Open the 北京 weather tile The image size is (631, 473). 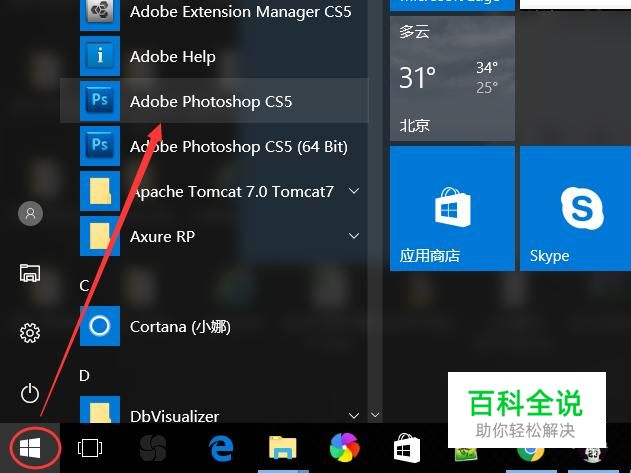point(452,78)
